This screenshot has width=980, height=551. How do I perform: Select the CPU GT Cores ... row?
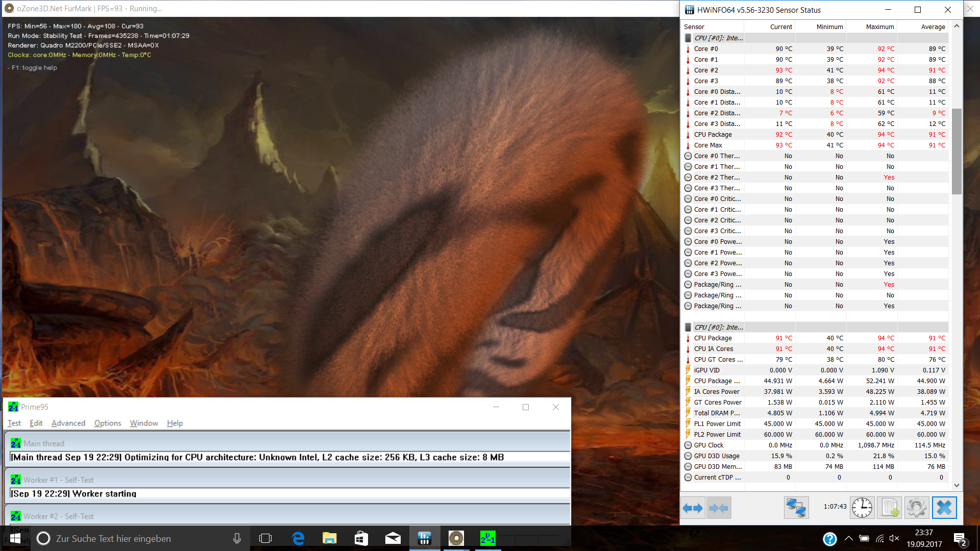pos(815,360)
